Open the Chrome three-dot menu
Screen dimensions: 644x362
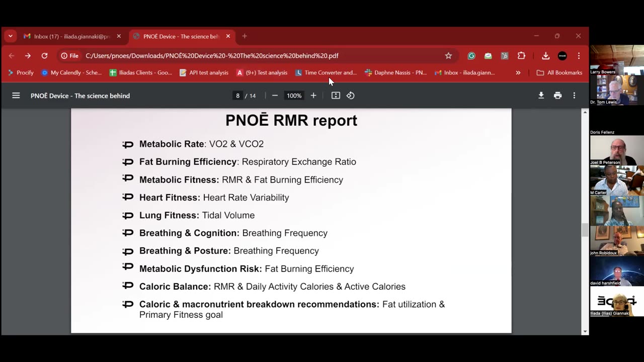click(579, 56)
